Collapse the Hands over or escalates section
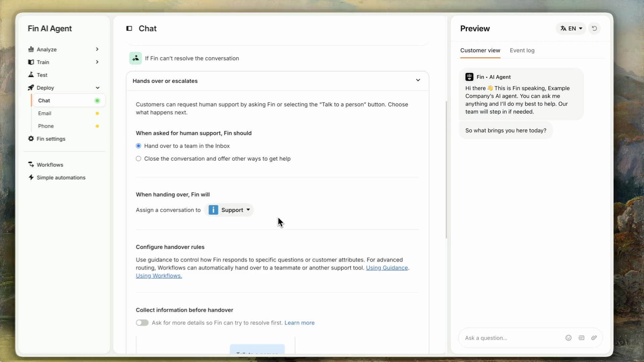Image resolution: width=644 pixels, height=362 pixels. click(x=418, y=80)
